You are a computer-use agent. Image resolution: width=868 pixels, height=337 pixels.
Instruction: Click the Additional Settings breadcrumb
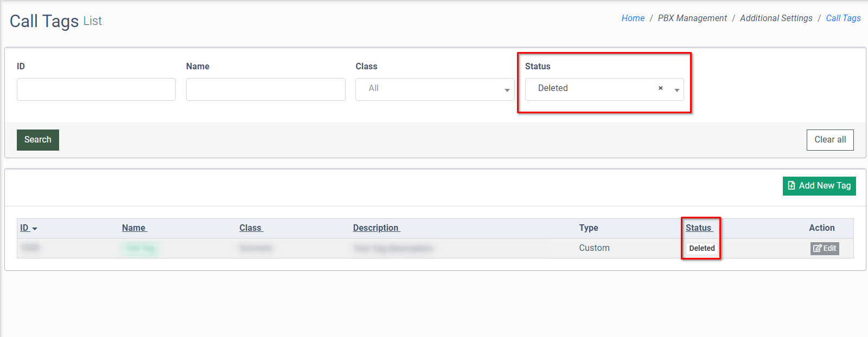click(x=776, y=18)
